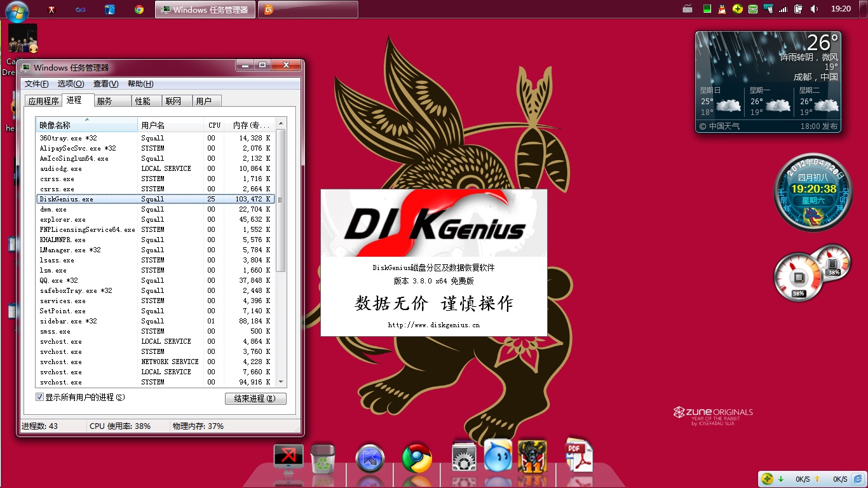Viewport: 868px width, 488px height.
Task: Sort by the 用户名 column header
Action: pos(171,125)
